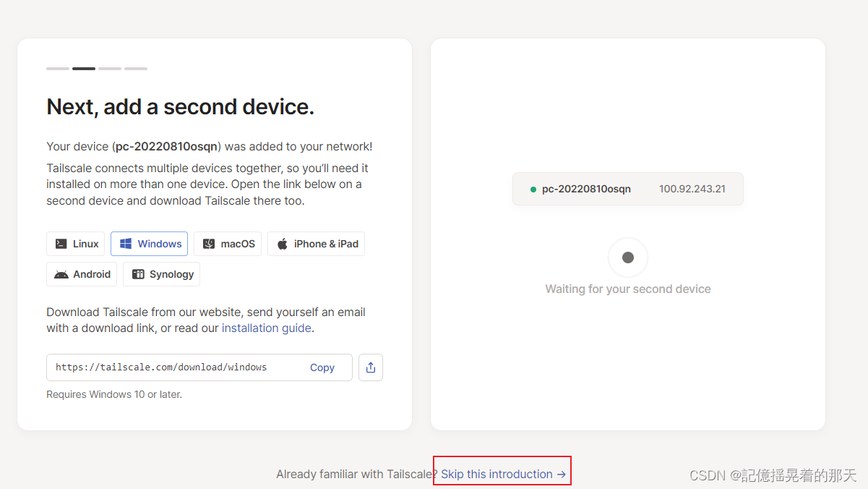Click the Apple logo icon
This screenshot has height=489, width=868.
pyautogui.click(x=283, y=244)
